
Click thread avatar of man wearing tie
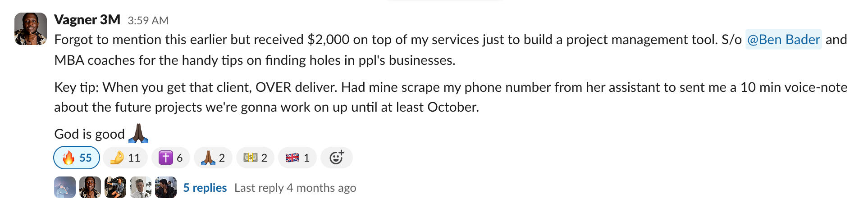[141, 187]
